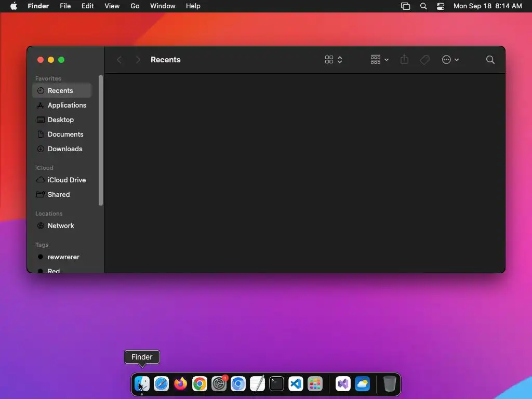
Task: Click the Edit Tags toolbar icon
Action: tap(425, 60)
